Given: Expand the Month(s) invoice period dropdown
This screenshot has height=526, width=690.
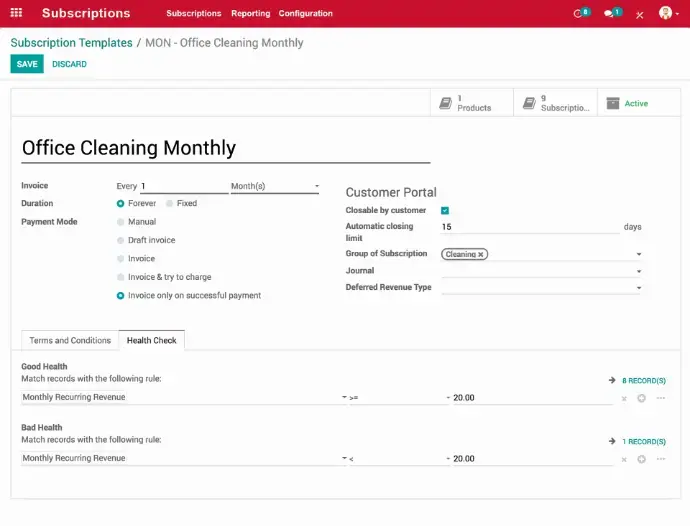Looking at the screenshot, I should [x=275, y=186].
